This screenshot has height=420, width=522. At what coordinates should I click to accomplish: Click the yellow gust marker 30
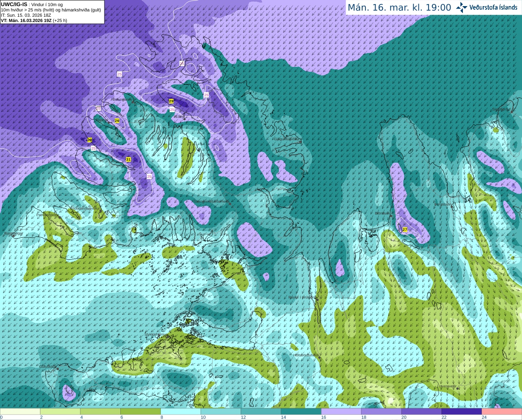(90, 140)
